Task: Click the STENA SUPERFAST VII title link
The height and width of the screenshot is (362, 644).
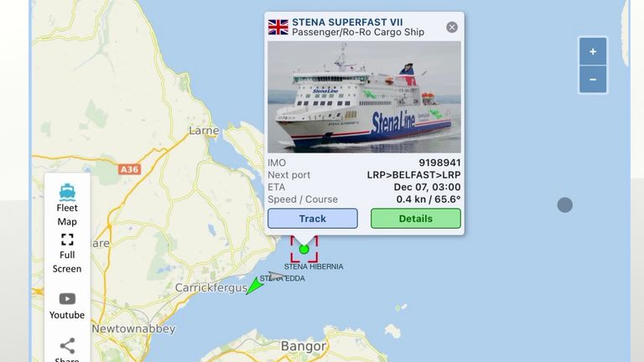Action: (347, 22)
